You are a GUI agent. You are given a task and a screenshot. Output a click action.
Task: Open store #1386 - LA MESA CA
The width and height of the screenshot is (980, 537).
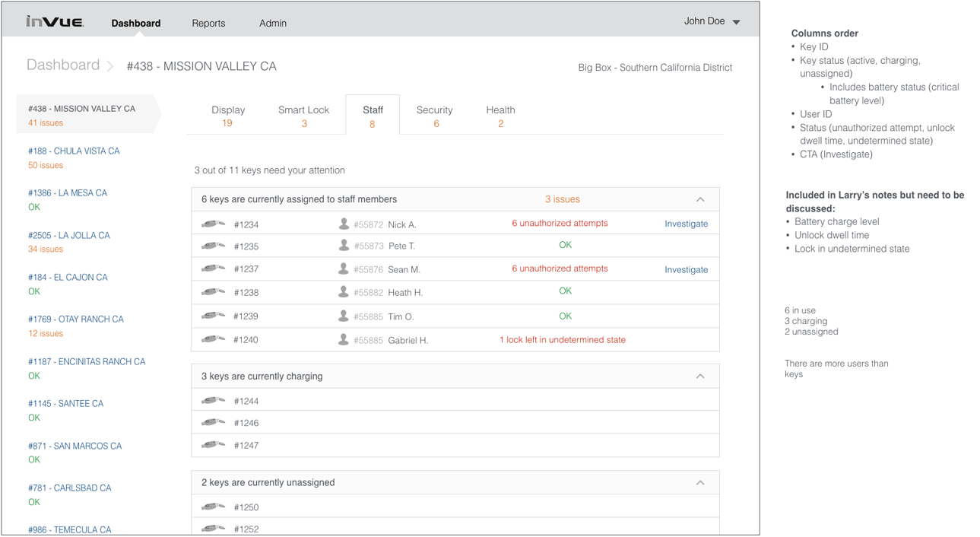pyautogui.click(x=68, y=193)
